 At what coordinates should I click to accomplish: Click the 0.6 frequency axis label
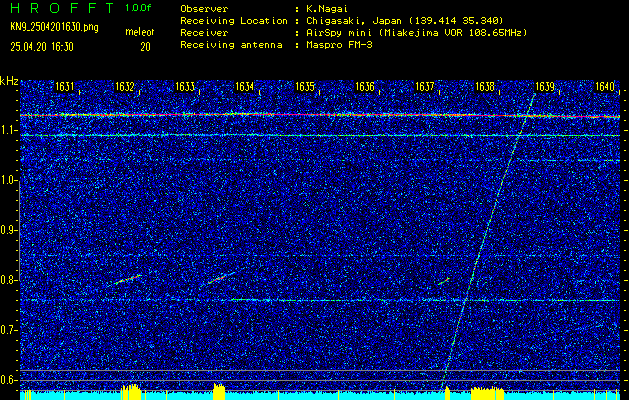click(8, 380)
